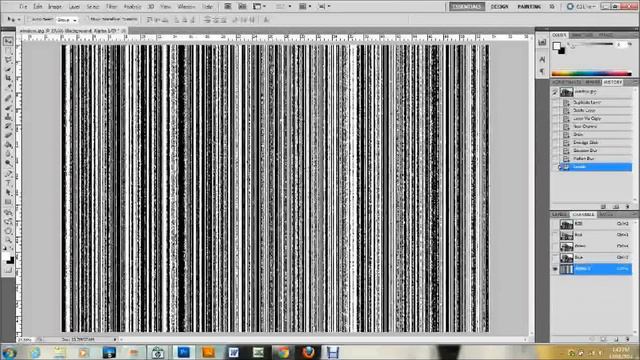Select the Horizontal Type tool
This screenshot has width=640, height=360.
click(8, 184)
